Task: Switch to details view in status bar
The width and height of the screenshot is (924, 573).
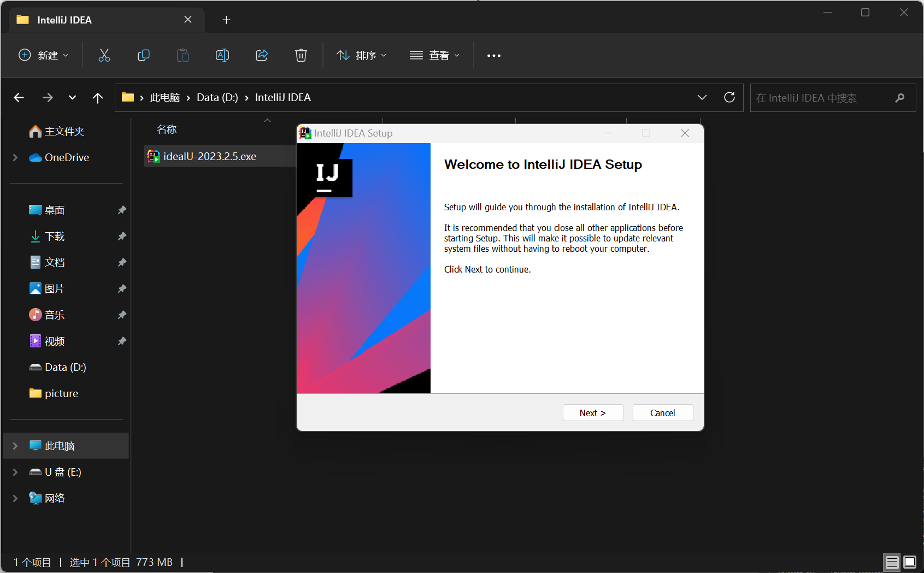Action: coord(892,562)
